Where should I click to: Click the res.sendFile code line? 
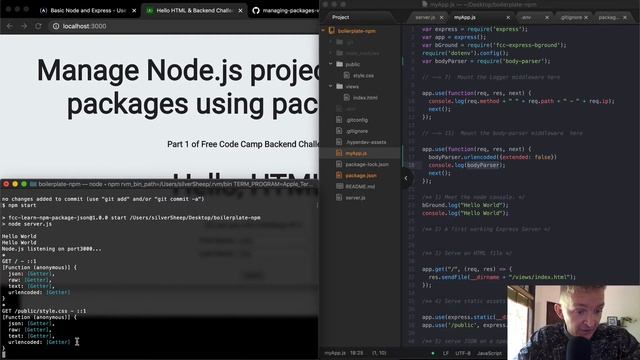coord(502,277)
